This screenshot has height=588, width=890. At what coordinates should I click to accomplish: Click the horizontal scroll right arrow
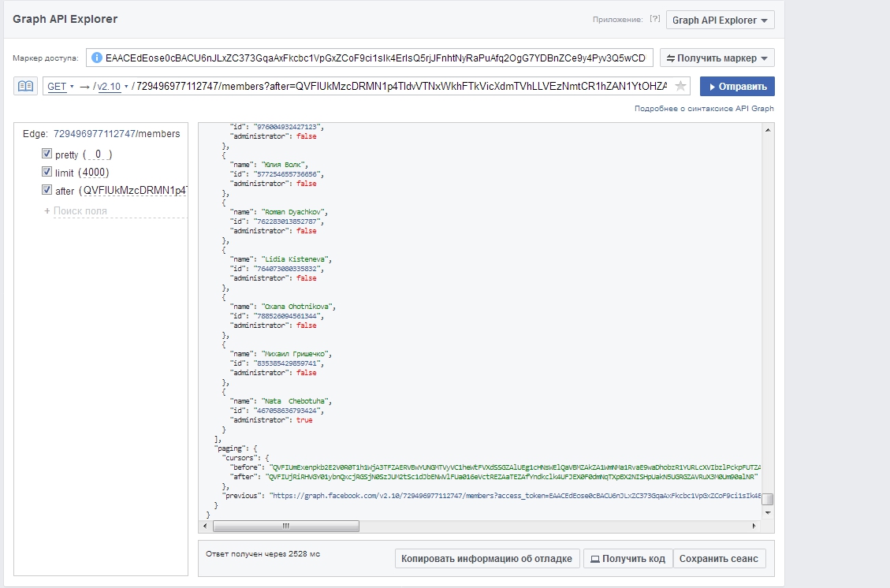point(754,527)
